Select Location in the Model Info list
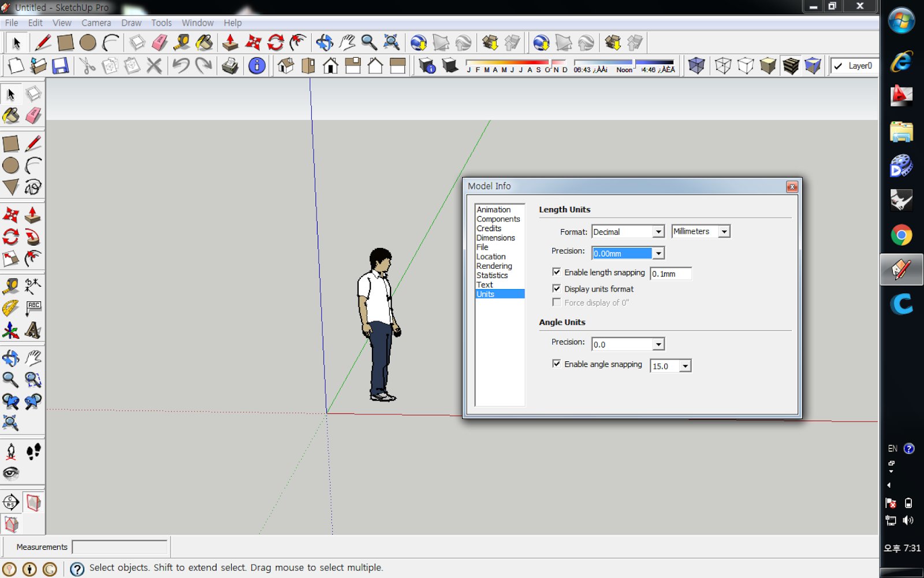The height and width of the screenshot is (578, 924). tap(491, 256)
